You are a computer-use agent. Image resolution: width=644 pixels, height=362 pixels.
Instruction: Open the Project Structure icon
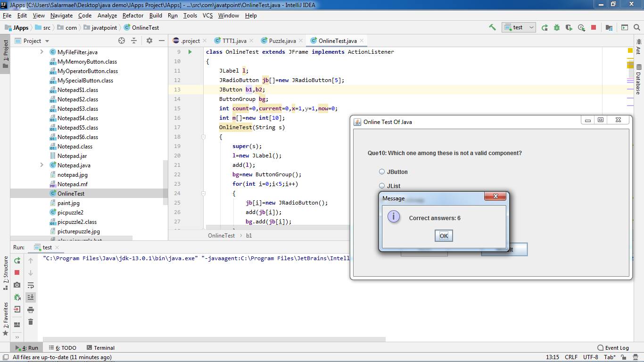click(x=609, y=27)
